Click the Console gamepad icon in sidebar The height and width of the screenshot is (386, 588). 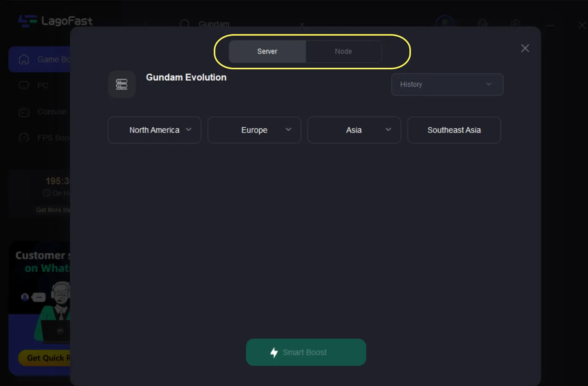(24, 113)
